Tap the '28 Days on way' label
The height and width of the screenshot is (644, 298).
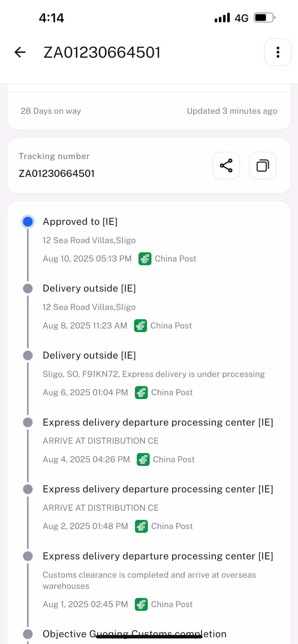pos(51,111)
